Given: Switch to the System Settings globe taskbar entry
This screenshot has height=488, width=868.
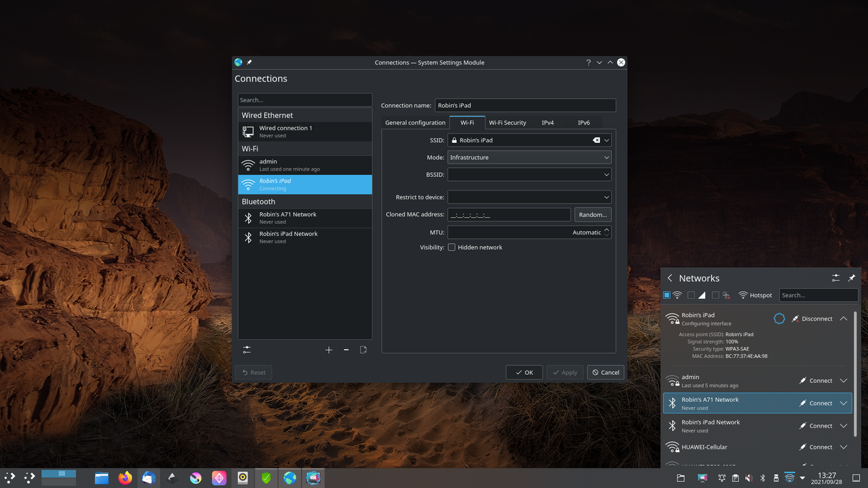Looking at the screenshot, I should click(290, 478).
